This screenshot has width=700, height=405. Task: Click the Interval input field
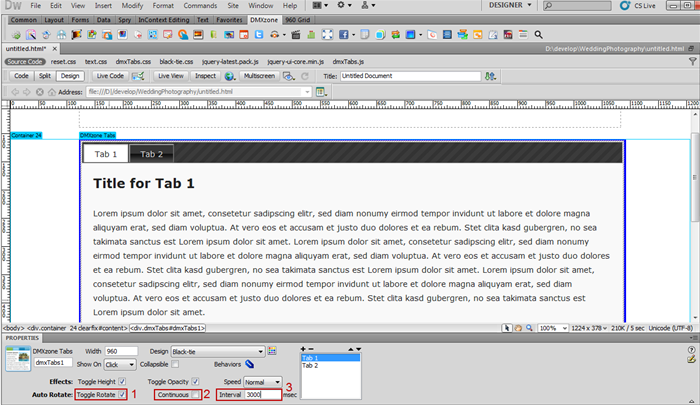click(x=262, y=395)
